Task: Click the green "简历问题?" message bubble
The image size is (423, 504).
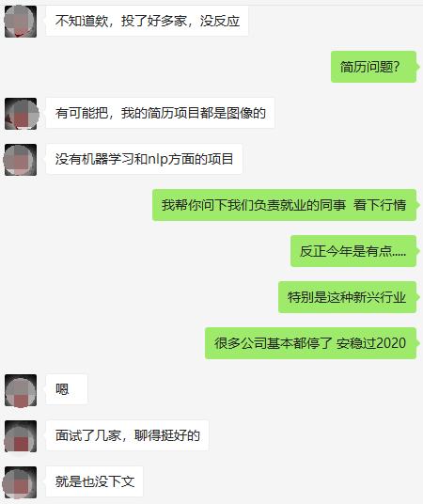Action: coord(374,67)
